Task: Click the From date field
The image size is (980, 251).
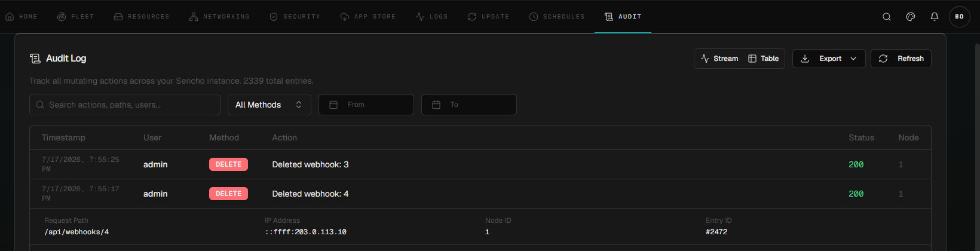Action: pos(366,105)
